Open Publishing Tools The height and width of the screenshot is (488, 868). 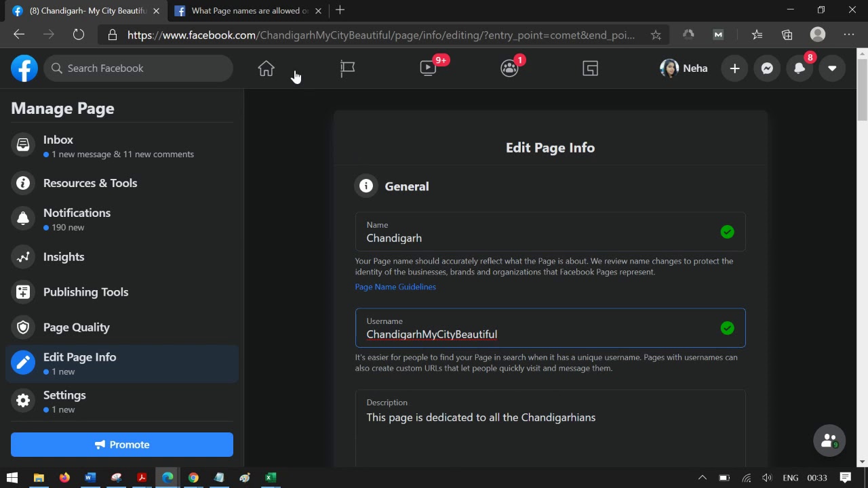tap(122, 292)
